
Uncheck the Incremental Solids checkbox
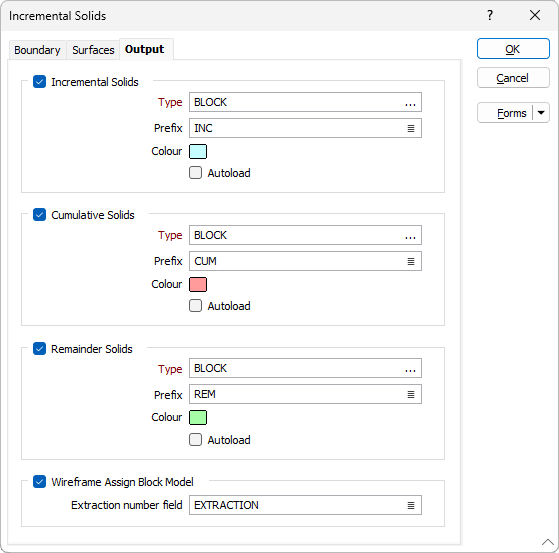coord(40,82)
